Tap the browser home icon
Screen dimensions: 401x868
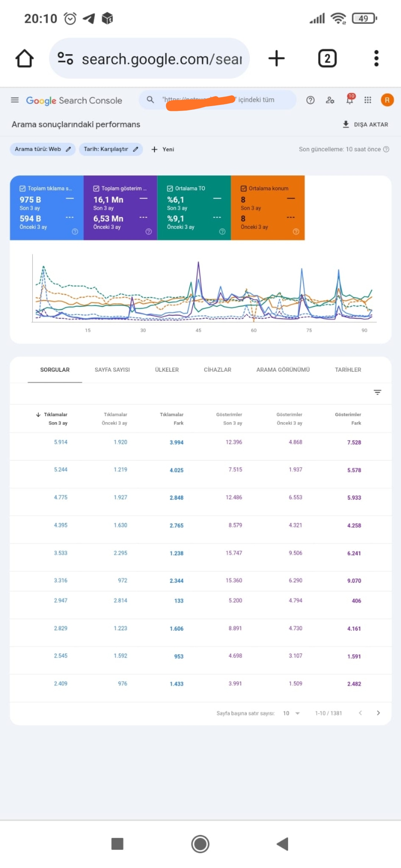(25, 59)
